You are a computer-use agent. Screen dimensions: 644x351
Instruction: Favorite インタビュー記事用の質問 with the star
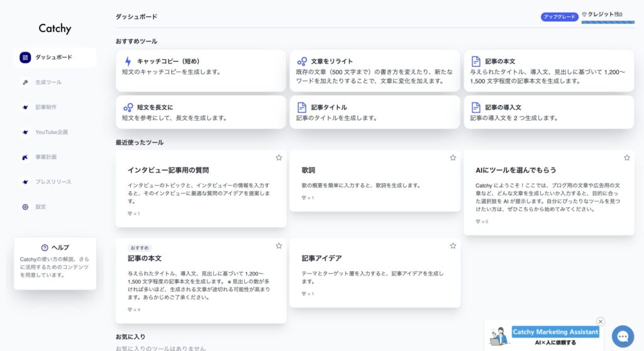[279, 158]
